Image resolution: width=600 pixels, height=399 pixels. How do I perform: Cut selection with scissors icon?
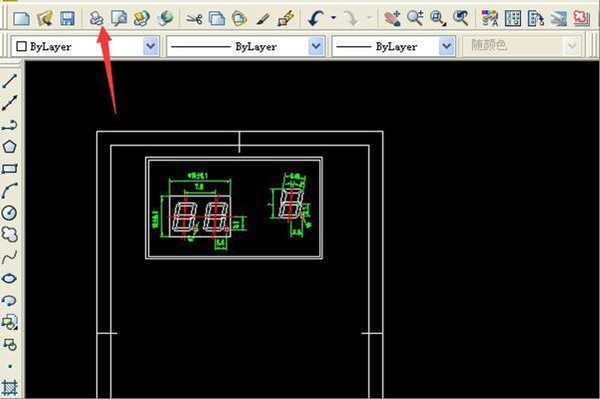click(194, 18)
